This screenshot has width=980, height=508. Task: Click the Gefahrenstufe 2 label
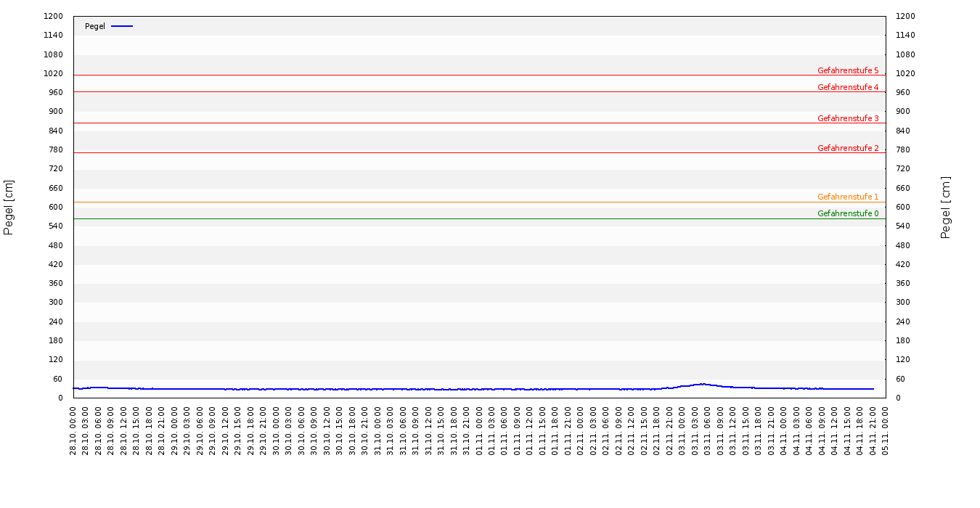click(x=848, y=148)
